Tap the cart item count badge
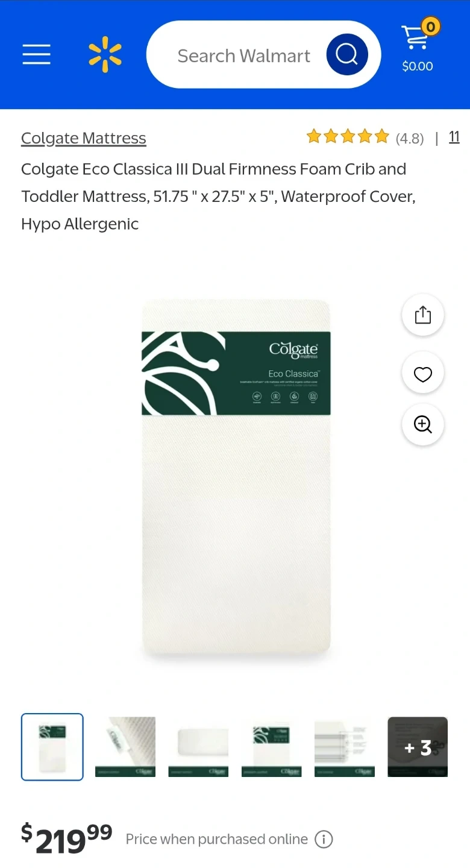Image resolution: width=470 pixels, height=868 pixels. (430, 26)
